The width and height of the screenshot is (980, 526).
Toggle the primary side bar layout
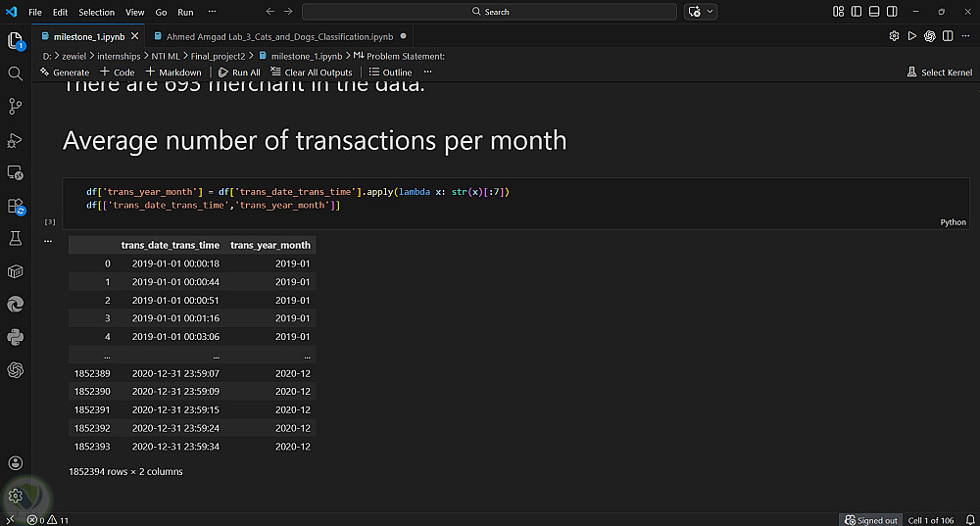(x=856, y=12)
